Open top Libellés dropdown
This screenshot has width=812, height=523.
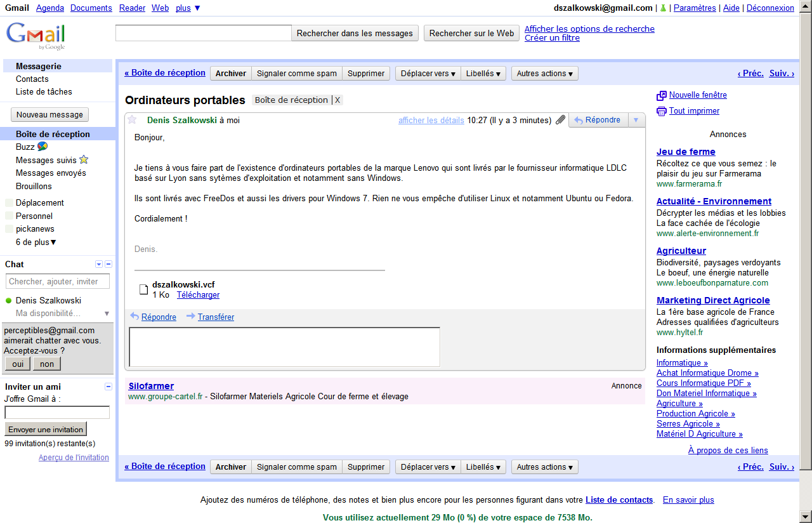pyautogui.click(x=483, y=74)
